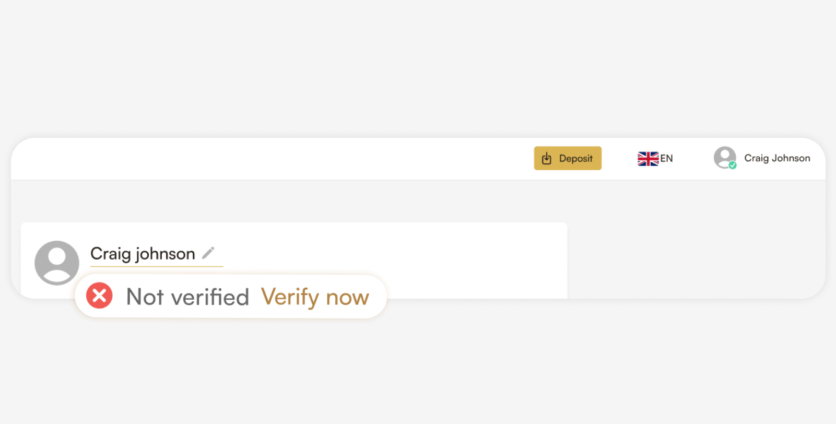Click the Verify now link

coord(315,297)
